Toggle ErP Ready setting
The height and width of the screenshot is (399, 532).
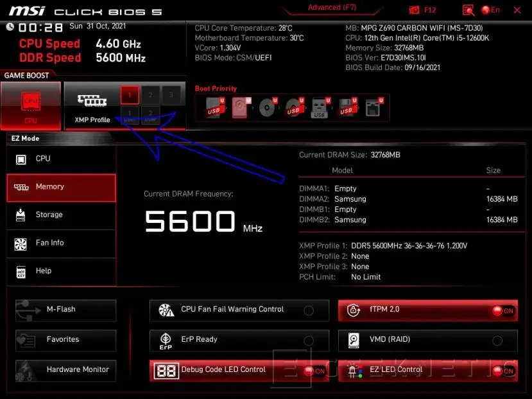pos(239,340)
